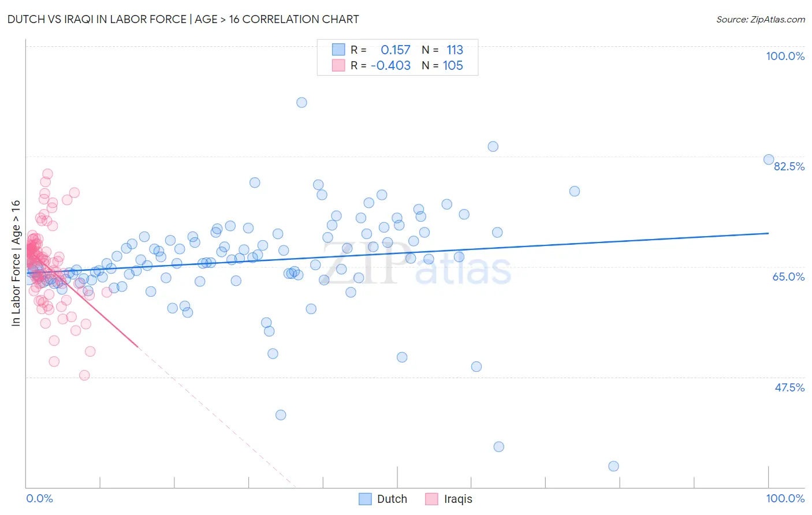Click the 82.5% y-axis label
The height and width of the screenshot is (515, 812).
coord(789,166)
